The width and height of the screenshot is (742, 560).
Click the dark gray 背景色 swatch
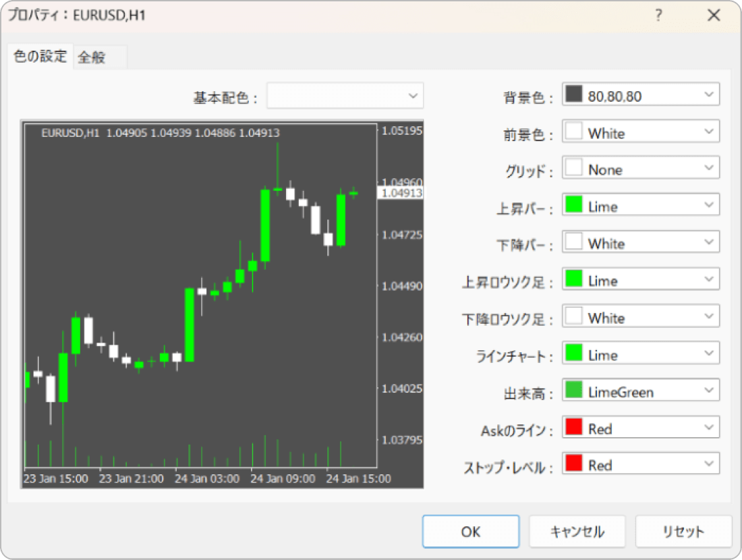click(x=574, y=94)
